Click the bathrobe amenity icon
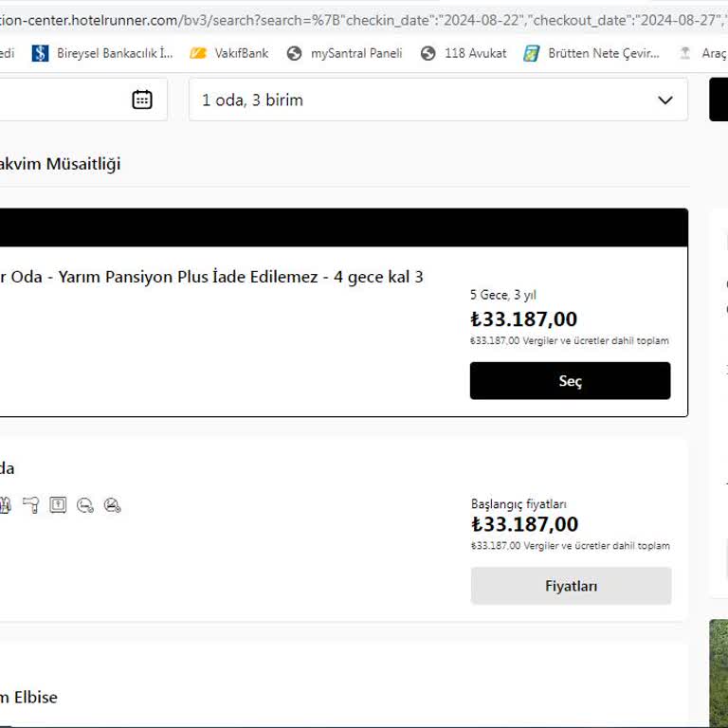 tap(5, 505)
